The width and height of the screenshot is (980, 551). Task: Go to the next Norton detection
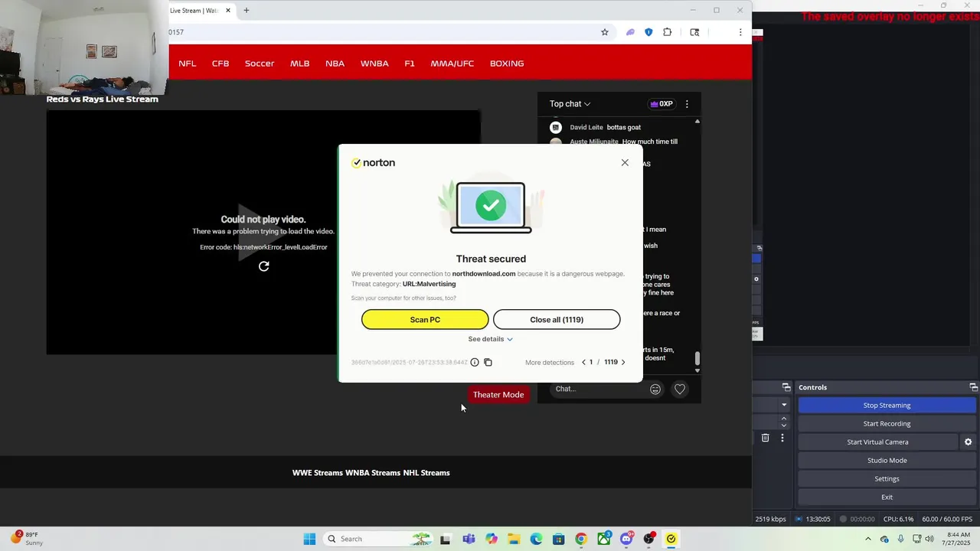pos(623,362)
